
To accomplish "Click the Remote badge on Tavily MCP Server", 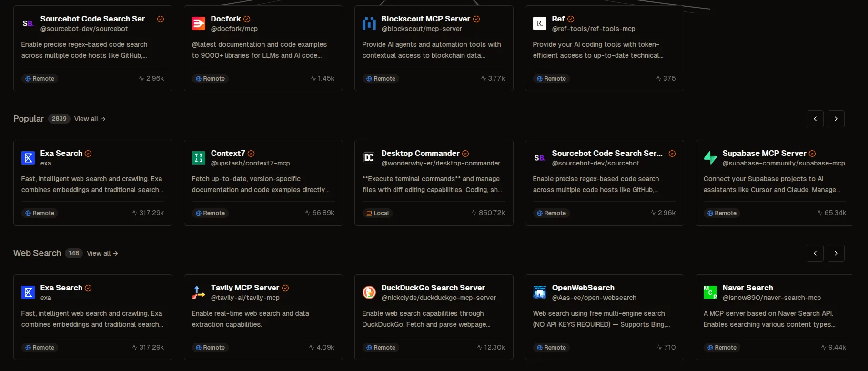I will click(210, 348).
